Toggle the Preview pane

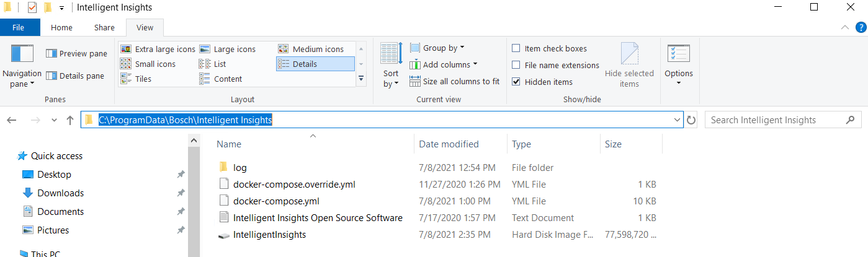[76, 54]
